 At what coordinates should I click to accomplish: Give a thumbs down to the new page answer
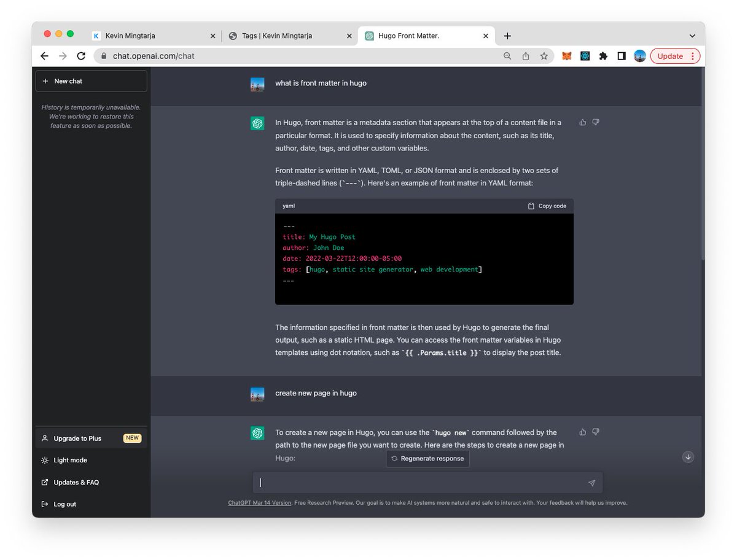[x=595, y=432]
